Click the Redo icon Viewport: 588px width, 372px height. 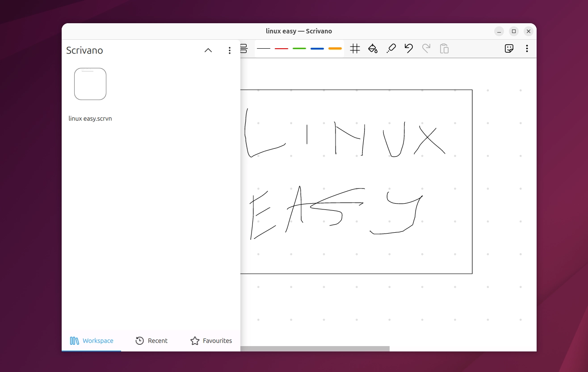coord(426,49)
